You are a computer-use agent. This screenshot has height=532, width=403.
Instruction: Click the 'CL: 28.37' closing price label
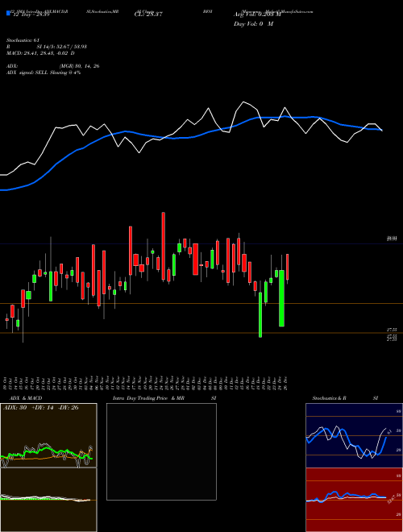pyautogui.click(x=148, y=15)
